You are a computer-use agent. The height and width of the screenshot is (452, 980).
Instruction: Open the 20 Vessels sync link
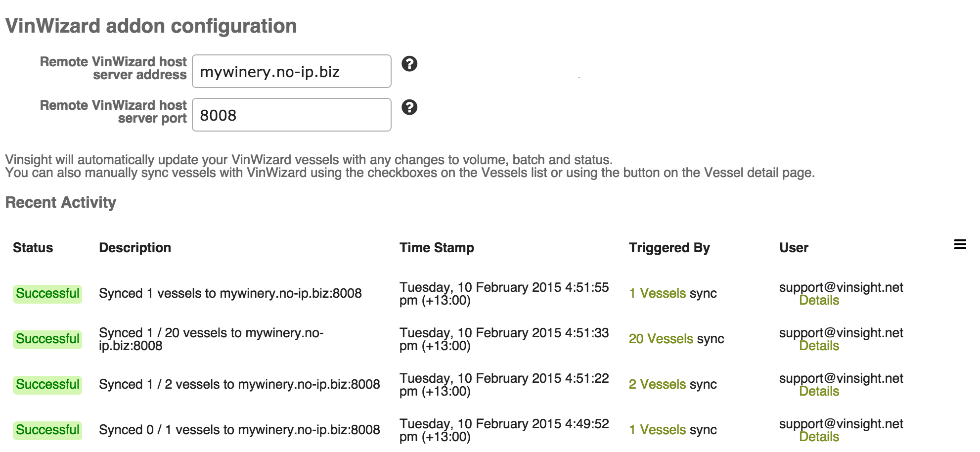(x=661, y=339)
